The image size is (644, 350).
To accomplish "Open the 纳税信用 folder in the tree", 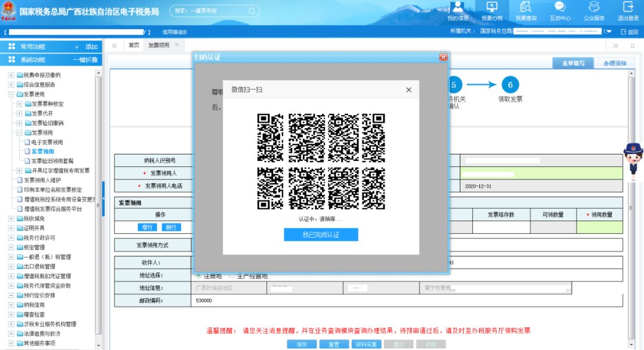I will click(34, 305).
